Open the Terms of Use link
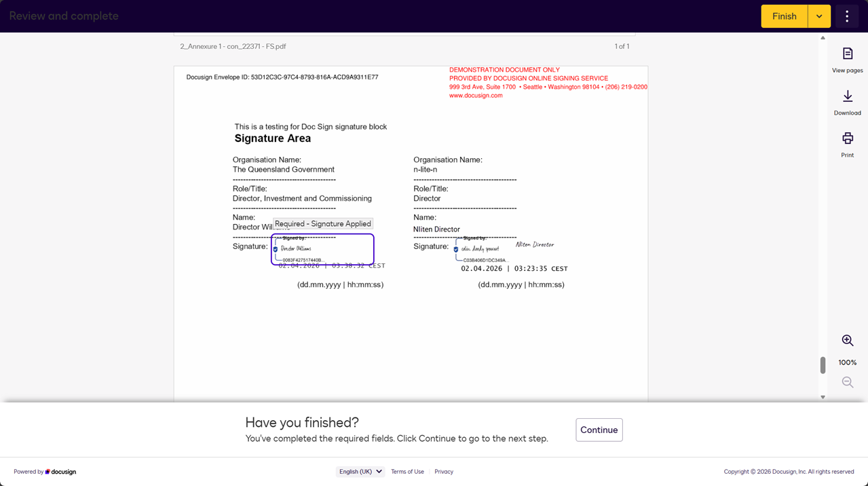The width and height of the screenshot is (868, 486). (407, 472)
